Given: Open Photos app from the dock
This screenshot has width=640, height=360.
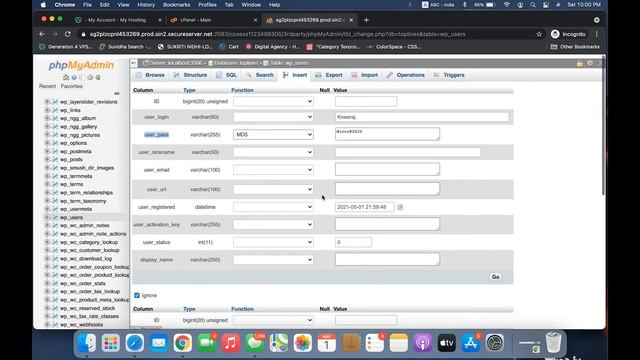Looking at the screenshot, I should click(x=303, y=343).
